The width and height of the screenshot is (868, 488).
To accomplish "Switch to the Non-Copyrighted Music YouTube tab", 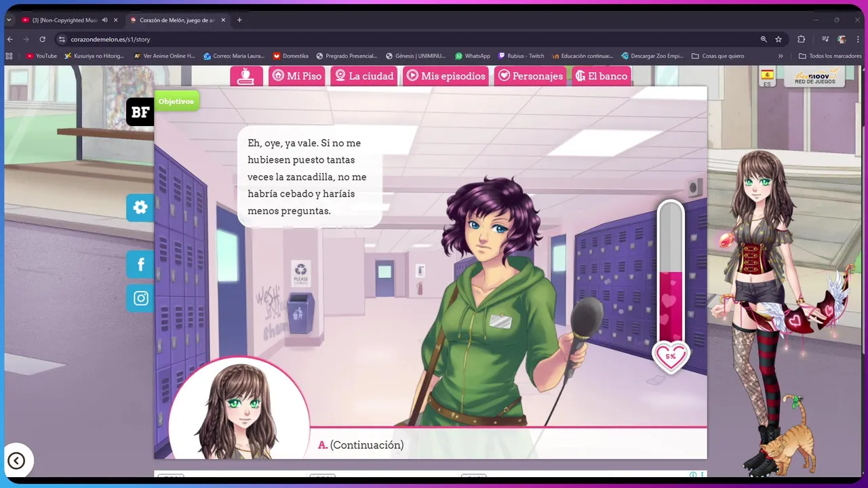I will (64, 20).
